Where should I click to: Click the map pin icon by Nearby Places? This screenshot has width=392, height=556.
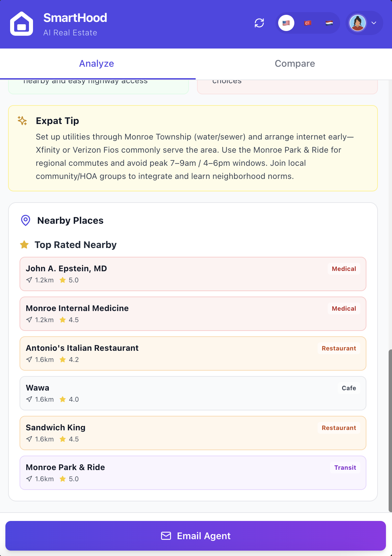(x=25, y=220)
